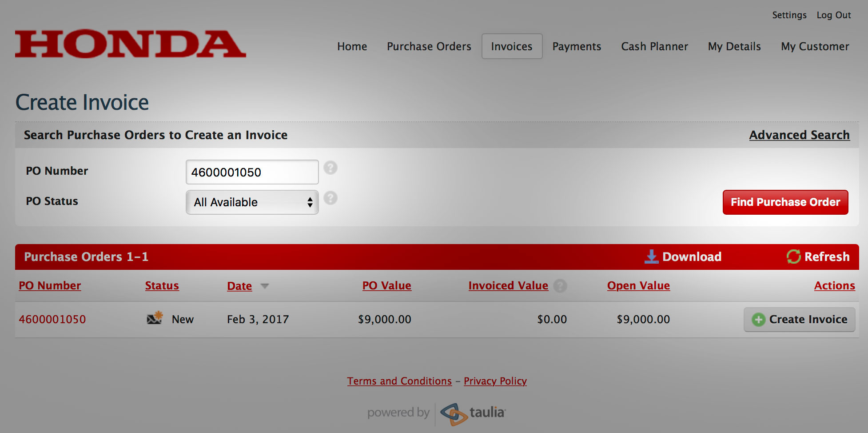Open Cash Planner page
Screen dimensions: 868x433
point(654,46)
